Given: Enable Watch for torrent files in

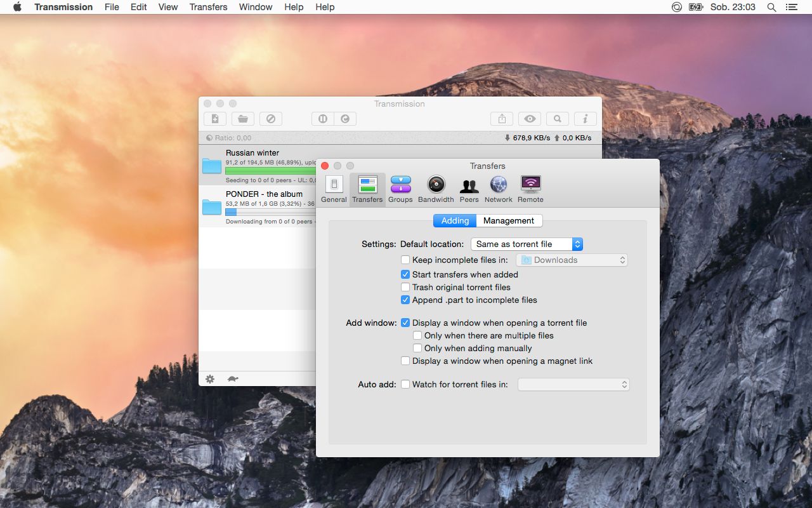Looking at the screenshot, I should coord(405,384).
